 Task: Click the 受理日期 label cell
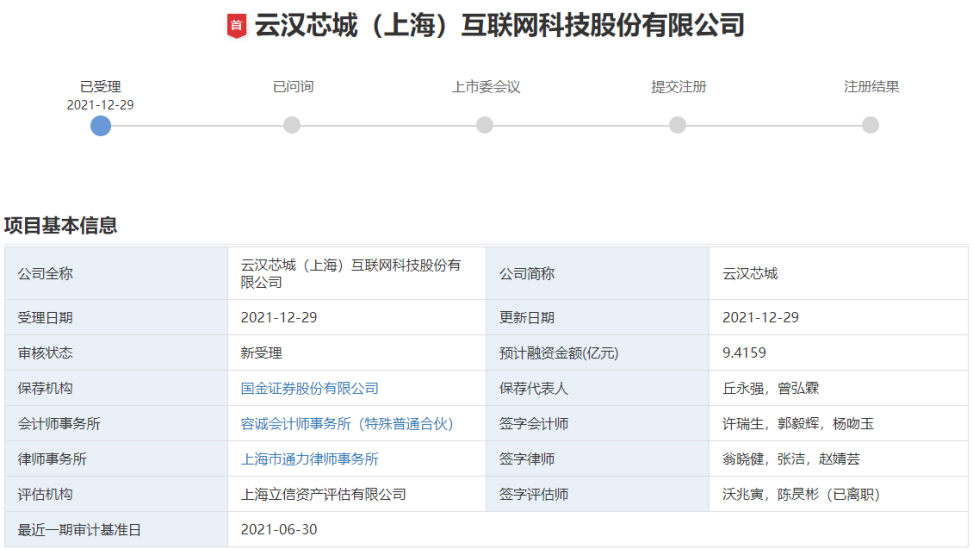click(x=116, y=318)
